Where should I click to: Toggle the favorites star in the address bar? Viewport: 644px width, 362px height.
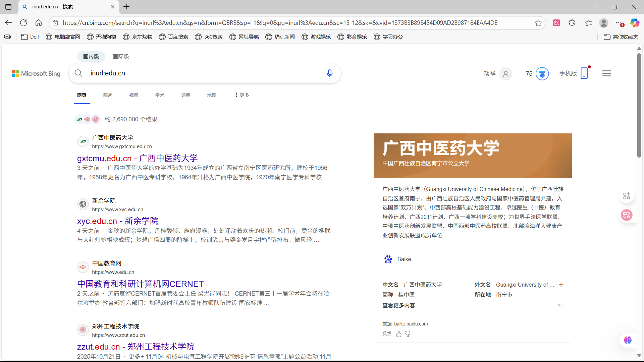(x=538, y=22)
